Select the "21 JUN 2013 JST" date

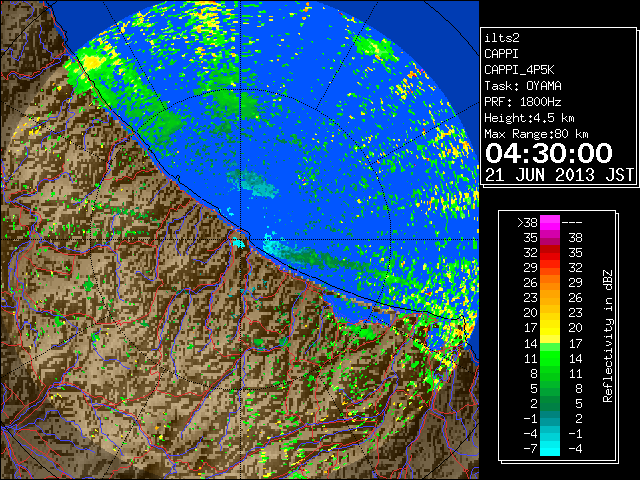tap(559, 175)
